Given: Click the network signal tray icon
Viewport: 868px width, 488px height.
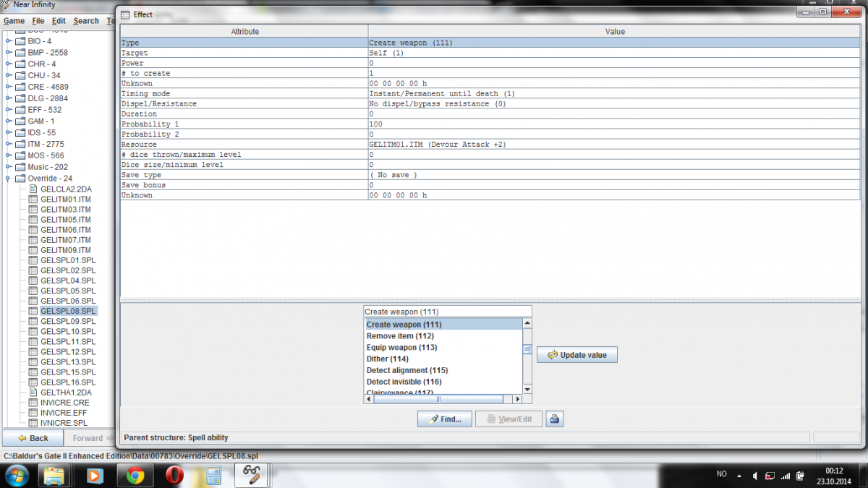Looking at the screenshot, I should (786, 476).
